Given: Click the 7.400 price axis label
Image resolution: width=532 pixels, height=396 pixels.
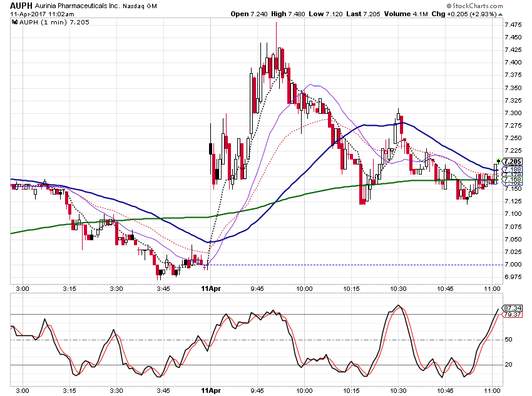Looking at the screenshot, I should 513,63.
